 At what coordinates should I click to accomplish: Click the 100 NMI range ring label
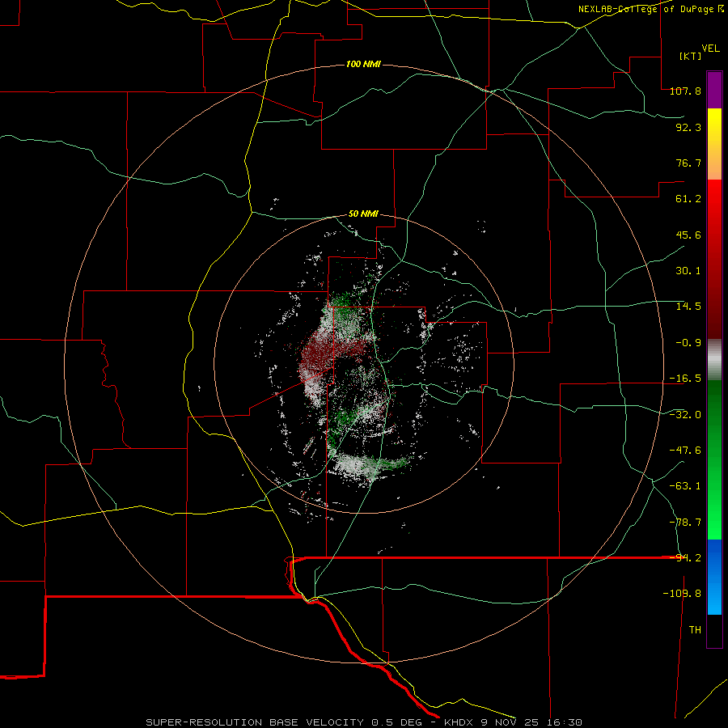click(x=363, y=64)
